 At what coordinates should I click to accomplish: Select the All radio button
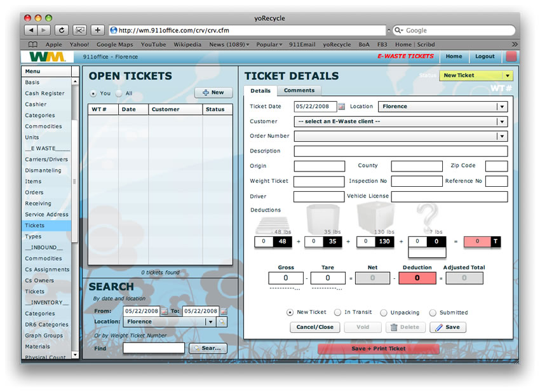coord(119,93)
